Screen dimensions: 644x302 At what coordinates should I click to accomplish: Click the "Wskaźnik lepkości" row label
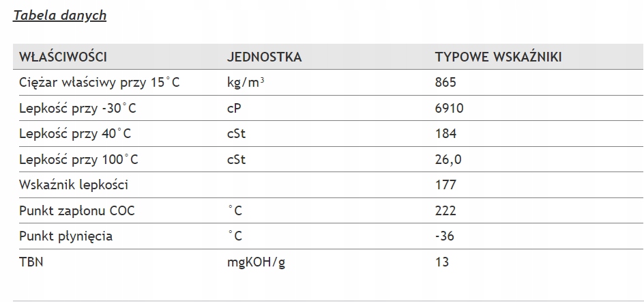[74, 184]
